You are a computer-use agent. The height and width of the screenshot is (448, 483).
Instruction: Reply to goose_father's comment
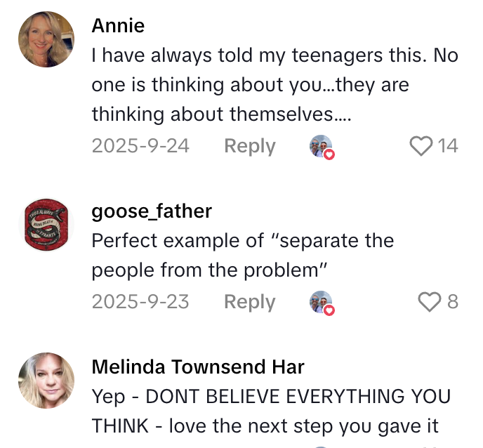point(249,301)
